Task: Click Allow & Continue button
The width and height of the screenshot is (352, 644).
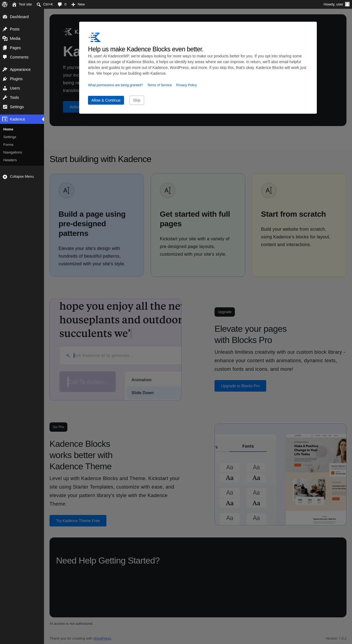Action: coord(106,100)
